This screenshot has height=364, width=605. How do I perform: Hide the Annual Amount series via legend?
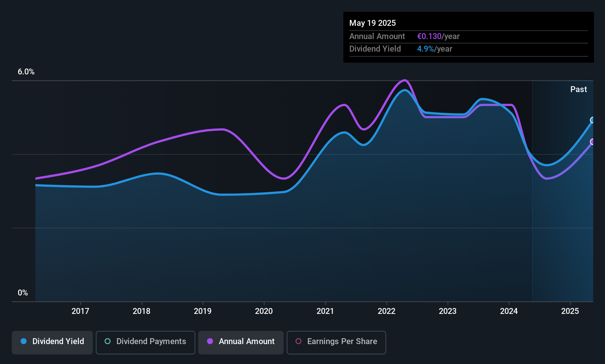point(241,342)
